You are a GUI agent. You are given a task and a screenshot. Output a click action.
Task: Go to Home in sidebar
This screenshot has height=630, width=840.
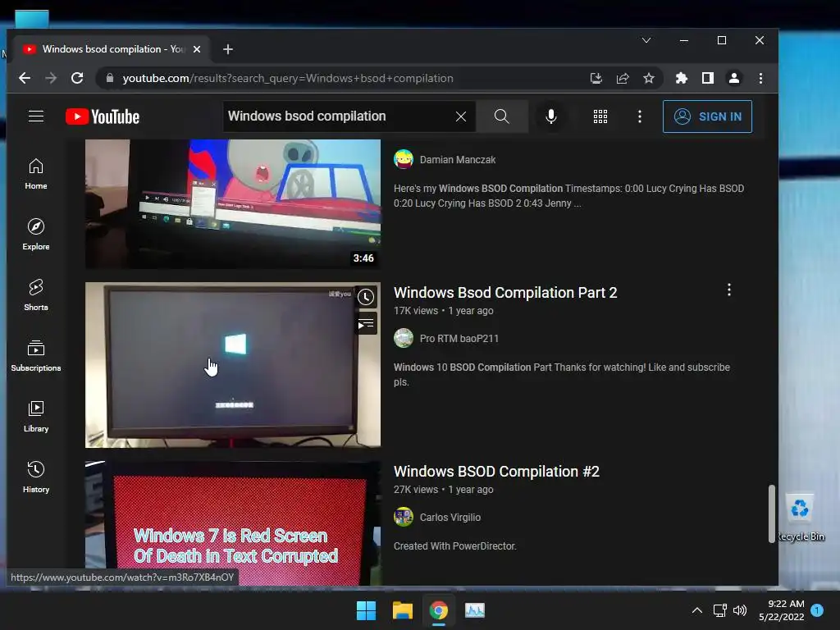click(36, 174)
